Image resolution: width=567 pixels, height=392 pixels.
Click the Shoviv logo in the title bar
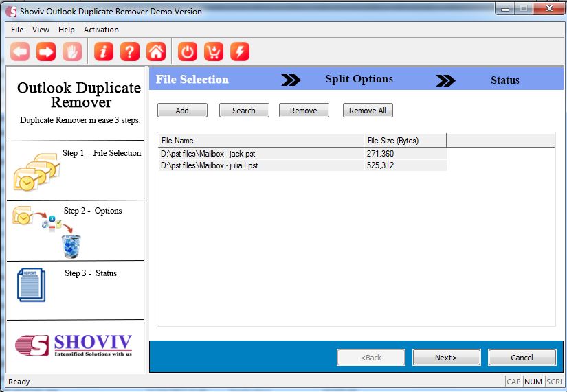coord(11,12)
